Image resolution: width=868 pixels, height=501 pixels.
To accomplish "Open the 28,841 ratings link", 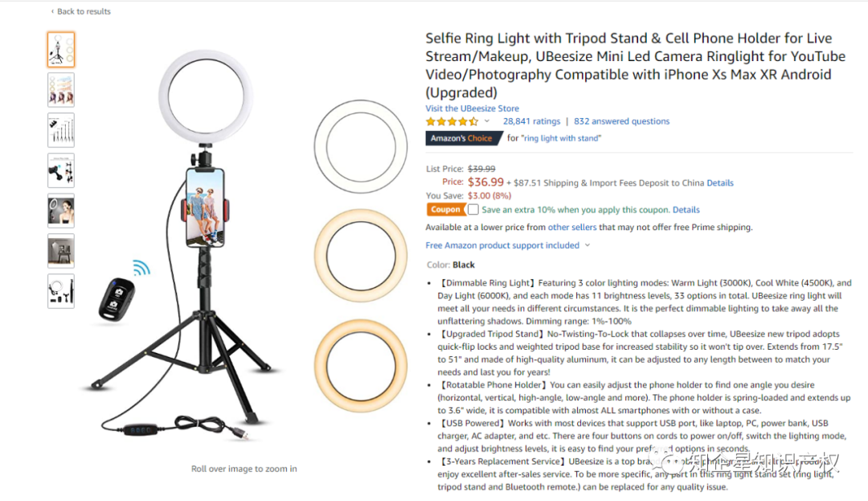I will pos(531,121).
